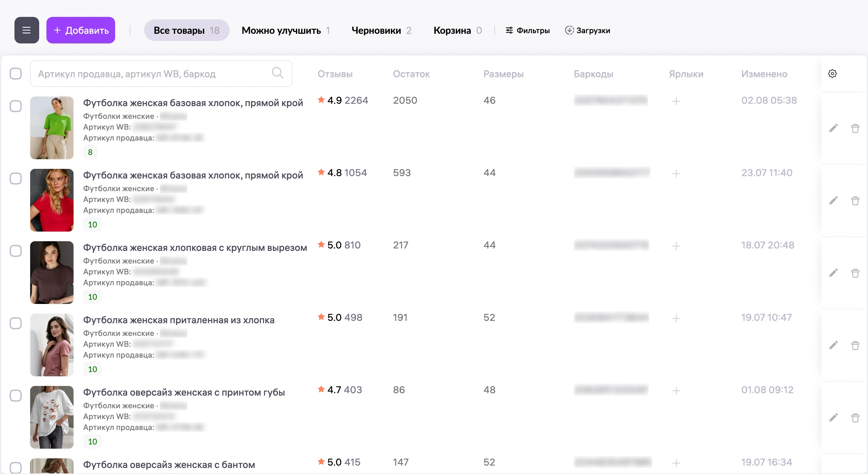868x474 pixels.
Task: Delete the red t-shirt product row
Action: pyautogui.click(x=855, y=201)
